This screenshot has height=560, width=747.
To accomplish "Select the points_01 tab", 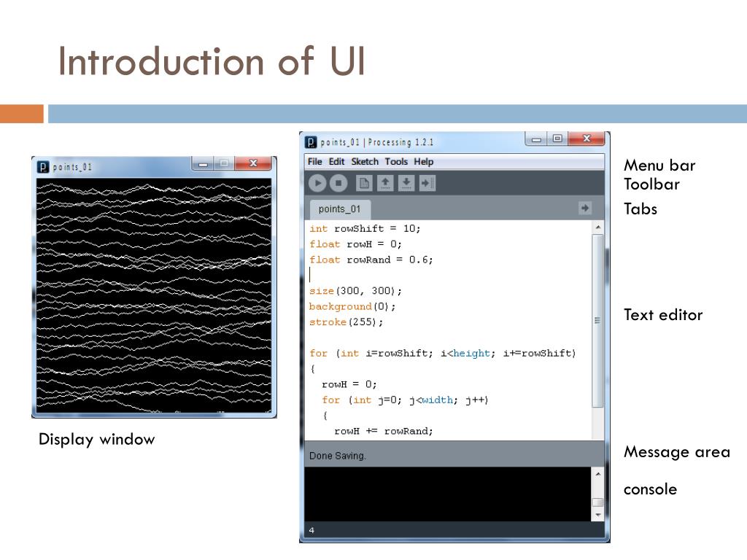I will (x=339, y=209).
